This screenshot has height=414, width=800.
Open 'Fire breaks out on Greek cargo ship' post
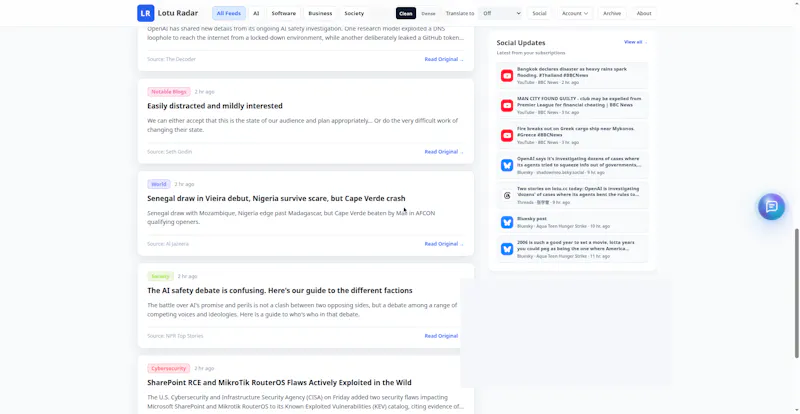576,132
